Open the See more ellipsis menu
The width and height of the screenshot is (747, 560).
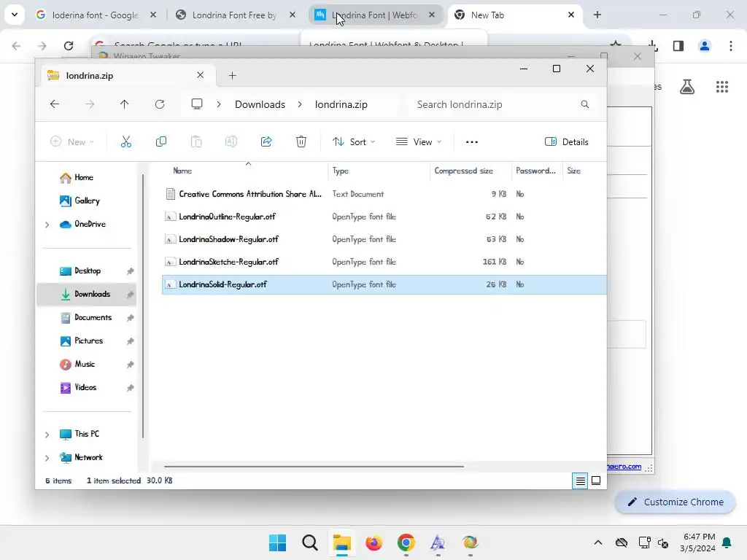(472, 142)
